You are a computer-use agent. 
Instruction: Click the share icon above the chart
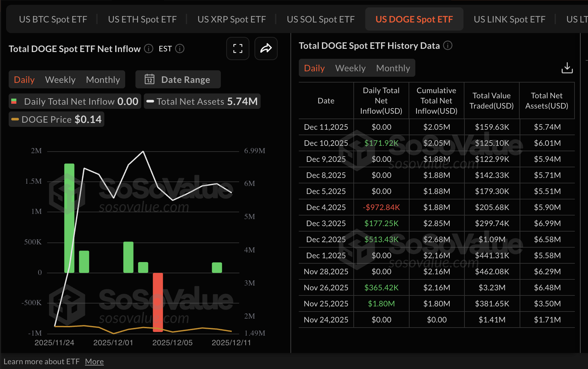(x=266, y=48)
